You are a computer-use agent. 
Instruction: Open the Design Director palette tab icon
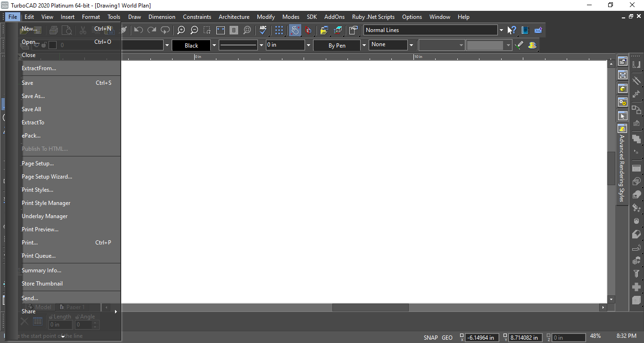[x=622, y=61]
